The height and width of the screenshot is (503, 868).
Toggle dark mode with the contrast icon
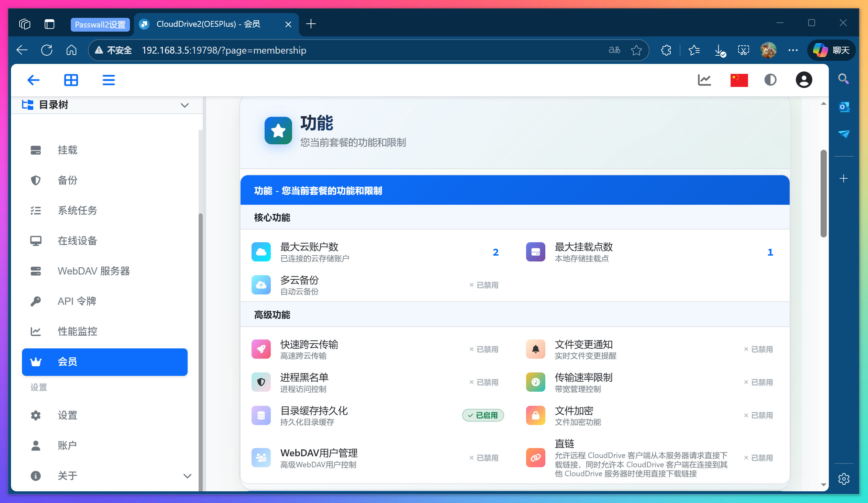(770, 79)
